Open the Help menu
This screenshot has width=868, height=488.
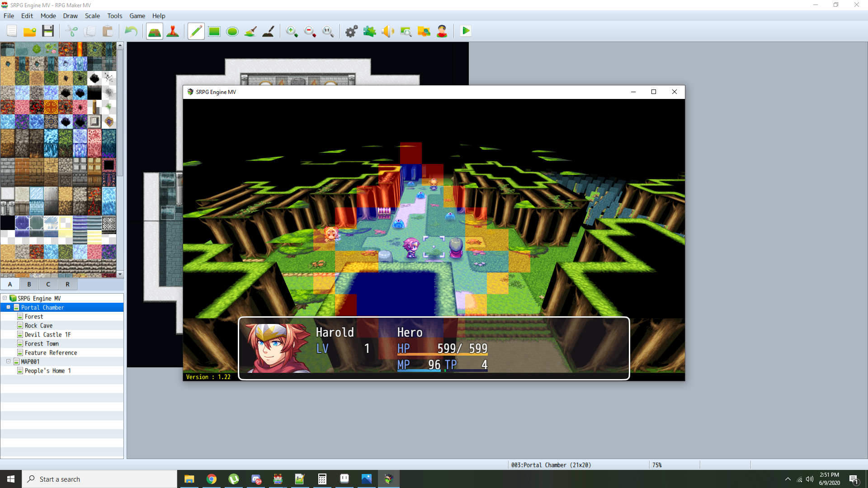(159, 16)
